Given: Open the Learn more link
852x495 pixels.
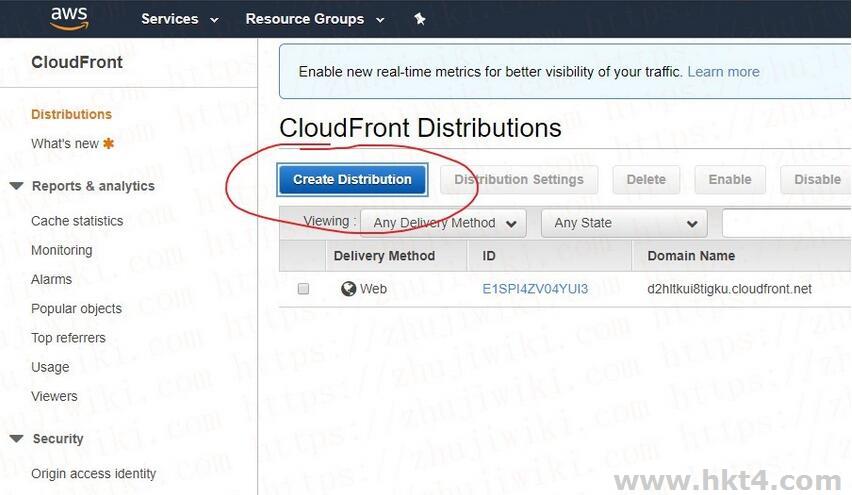Looking at the screenshot, I should [723, 72].
